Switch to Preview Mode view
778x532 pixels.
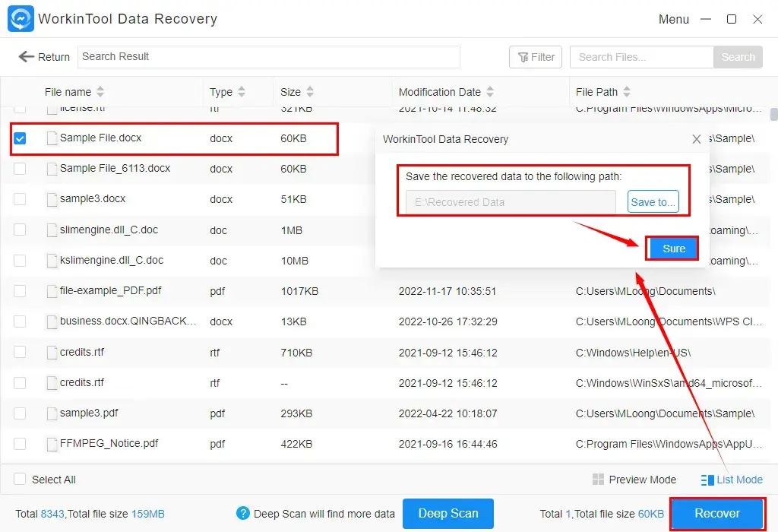pos(634,480)
